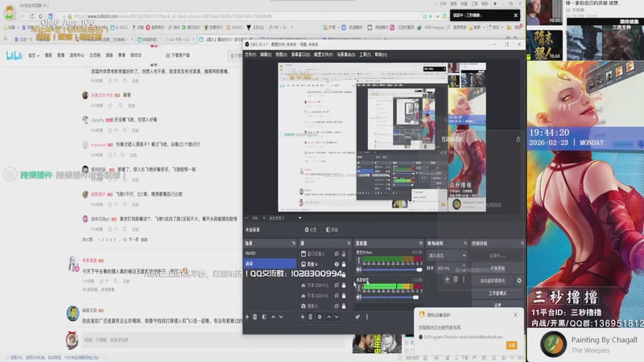The height and width of the screenshot is (362, 644).
Task: Toggle visibility of first 文本 (GDI+) 3 source
Action: pyautogui.click(x=336, y=286)
